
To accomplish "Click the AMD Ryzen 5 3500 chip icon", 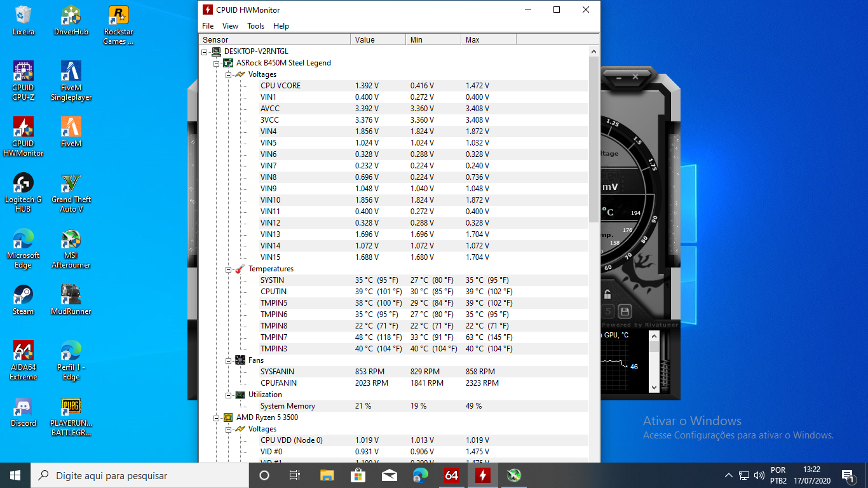I will click(x=228, y=417).
